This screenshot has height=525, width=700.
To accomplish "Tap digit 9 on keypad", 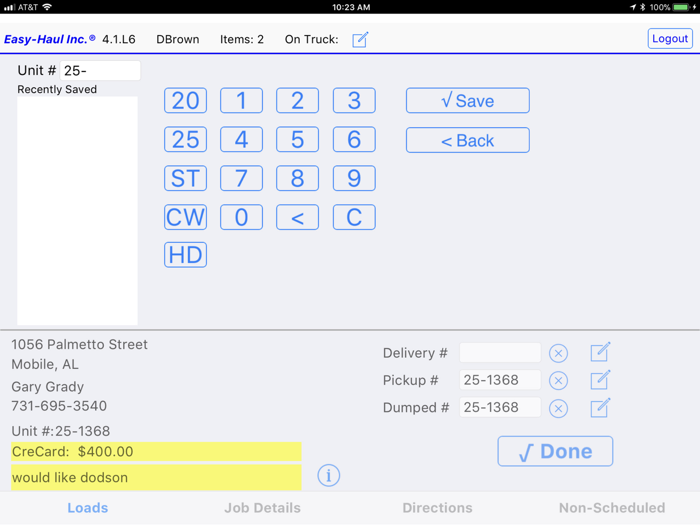I will tap(354, 178).
